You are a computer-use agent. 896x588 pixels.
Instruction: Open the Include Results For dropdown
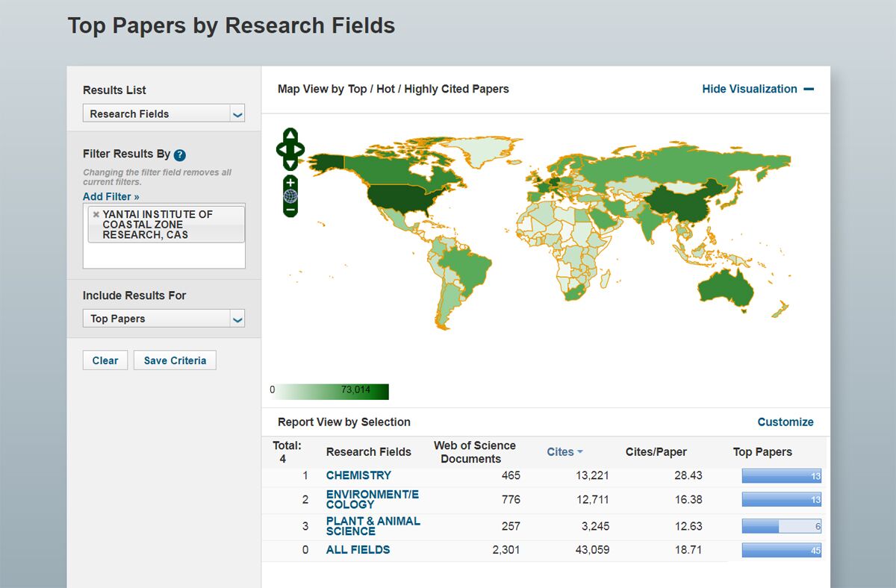pyautogui.click(x=164, y=319)
